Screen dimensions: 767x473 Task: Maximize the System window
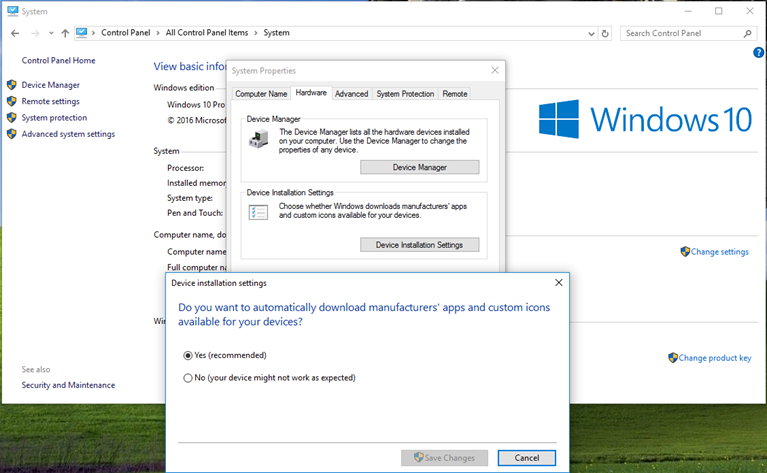719,11
